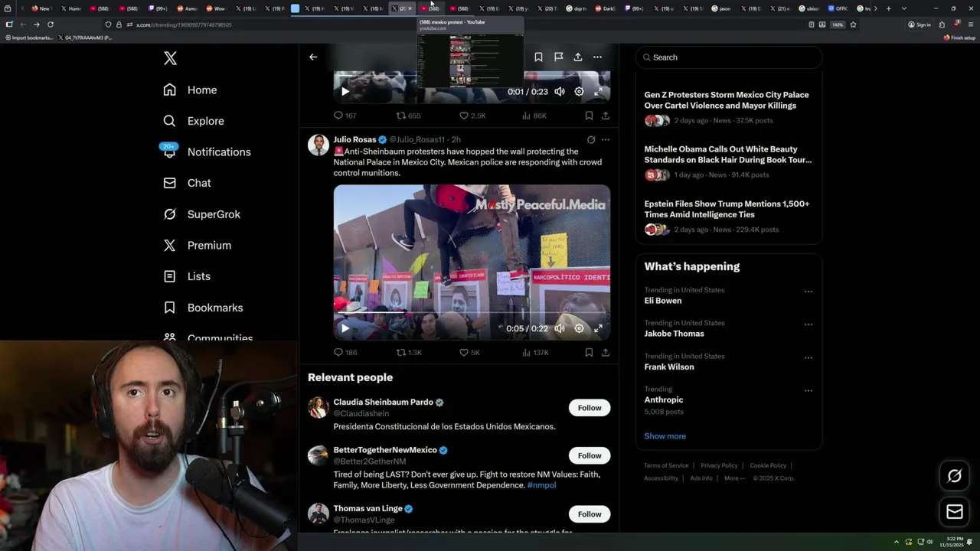Image resolution: width=980 pixels, height=551 pixels.
Task: Click the X logo in the sidebar
Action: pyautogui.click(x=170, y=58)
